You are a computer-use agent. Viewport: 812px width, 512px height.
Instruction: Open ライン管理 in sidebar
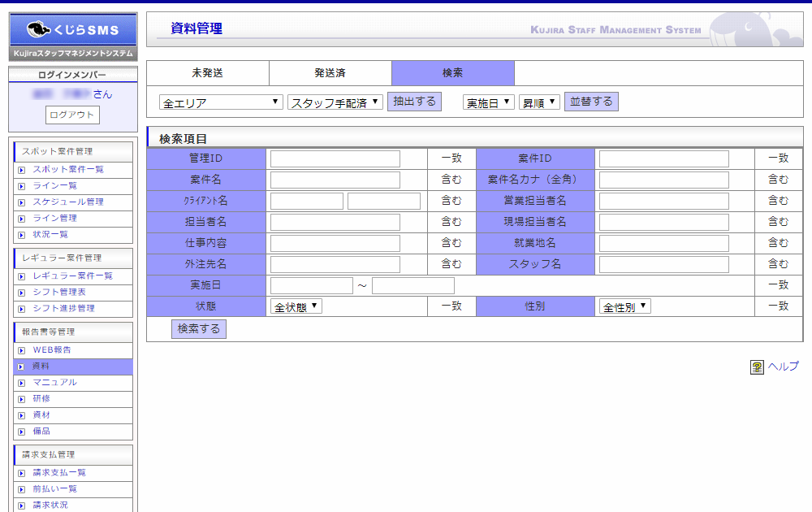point(55,218)
